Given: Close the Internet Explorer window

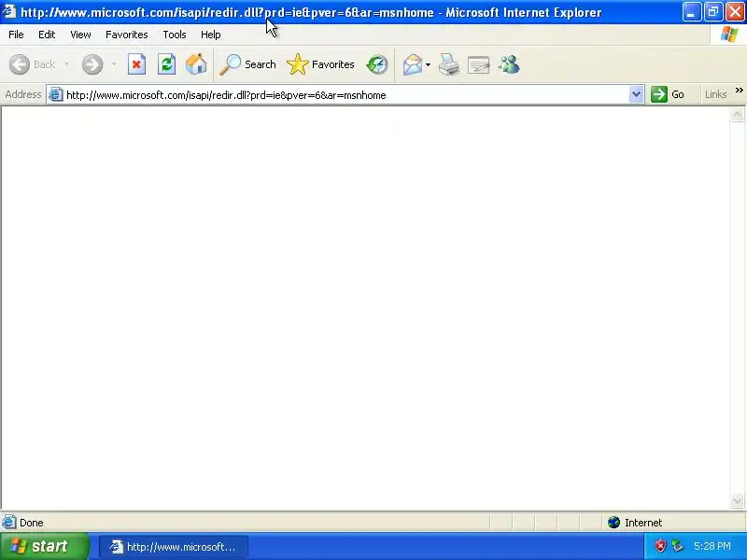Looking at the screenshot, I should (x=735, y=12).
